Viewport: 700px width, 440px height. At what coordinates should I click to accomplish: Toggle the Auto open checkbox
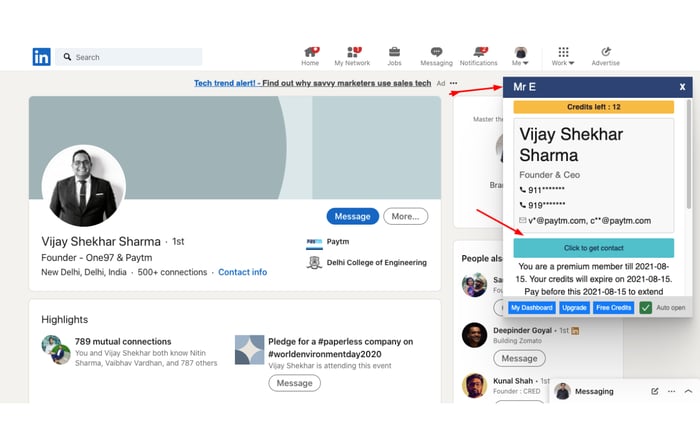point(646,308)
